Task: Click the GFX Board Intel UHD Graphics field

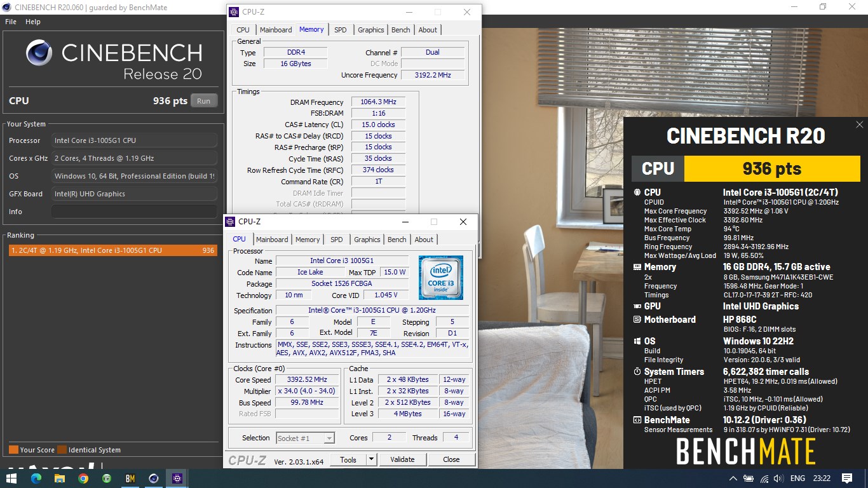Action: click(x=134, y=194)
